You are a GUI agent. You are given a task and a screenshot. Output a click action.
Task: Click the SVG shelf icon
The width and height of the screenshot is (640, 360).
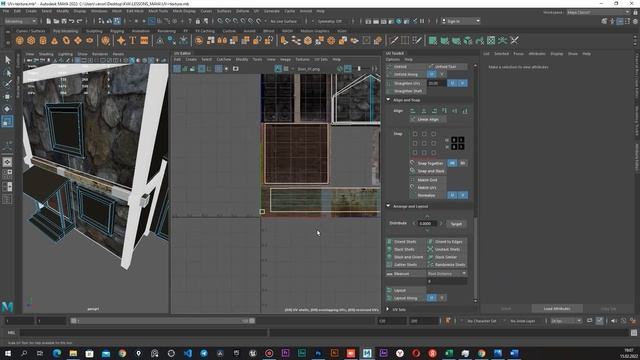coord(144,40)
